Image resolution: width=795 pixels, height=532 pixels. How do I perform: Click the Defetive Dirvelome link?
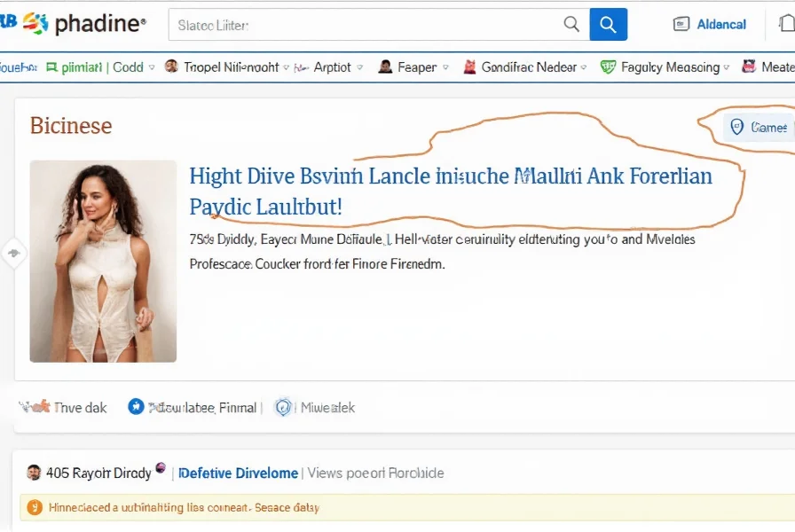click(x=239, y=473)
